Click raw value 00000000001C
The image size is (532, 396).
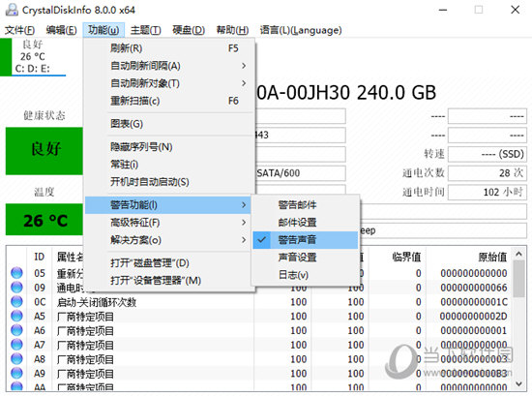[x=474, y=301]
